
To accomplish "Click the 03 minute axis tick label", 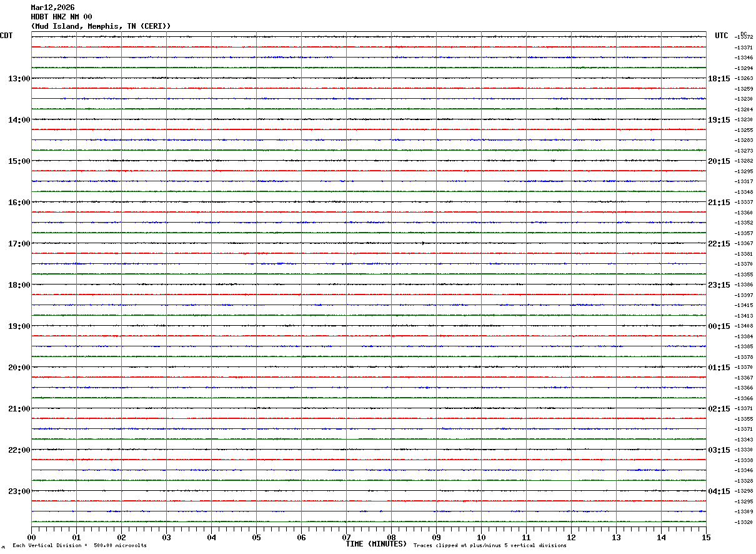I will pos(167,537).
